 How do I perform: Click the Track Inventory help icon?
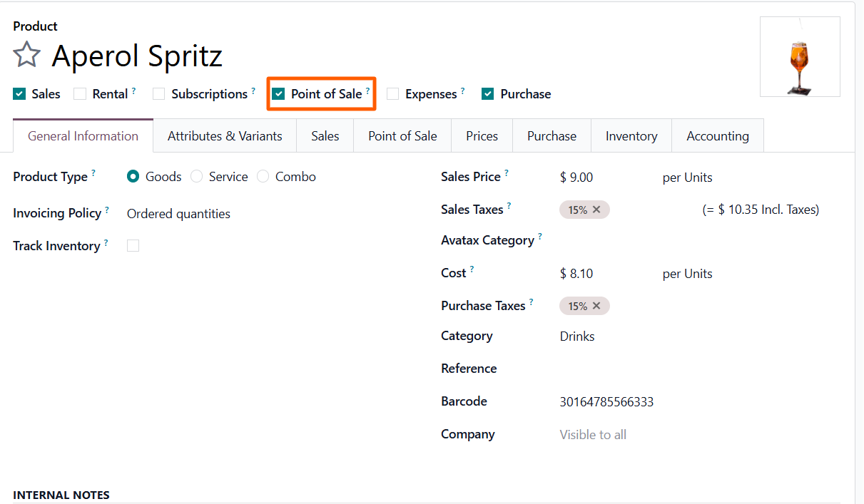point(106,242)
